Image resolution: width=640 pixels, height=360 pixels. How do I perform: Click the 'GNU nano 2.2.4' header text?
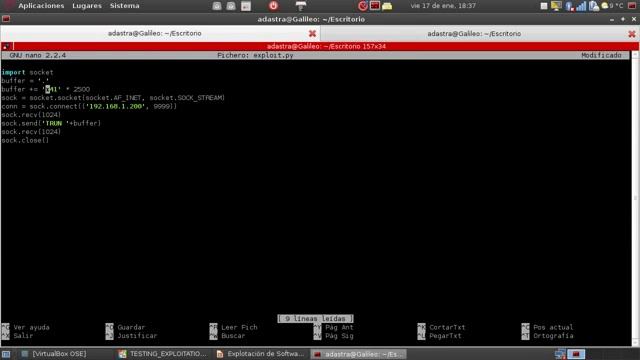coord(38,56)
